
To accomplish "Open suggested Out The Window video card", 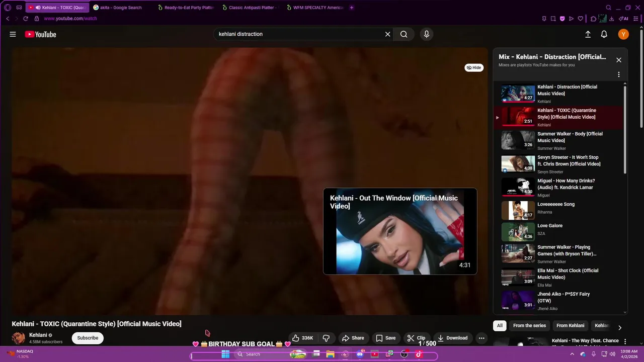I will click(x=400, y=231).
